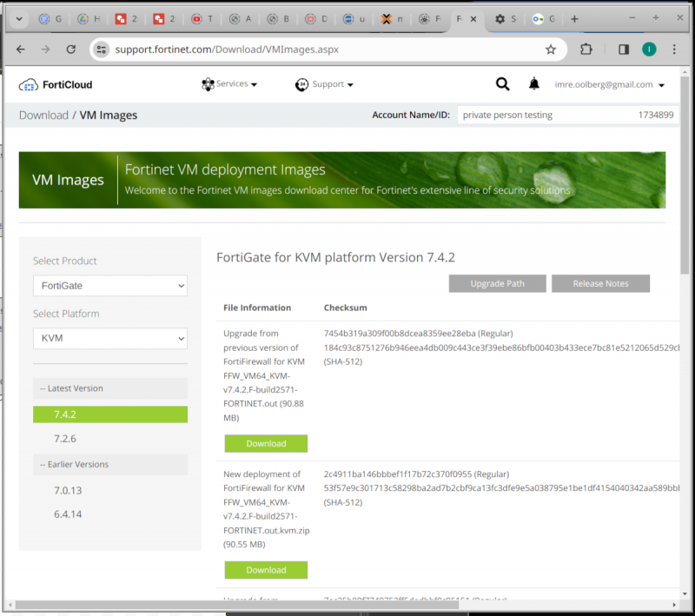Select version 6.4.14

click(x=68, y=514)
